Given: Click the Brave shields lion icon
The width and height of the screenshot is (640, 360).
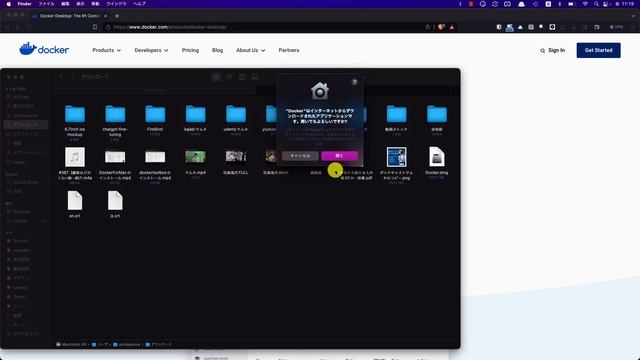Looking at the screenshot, I should [441, 27].
